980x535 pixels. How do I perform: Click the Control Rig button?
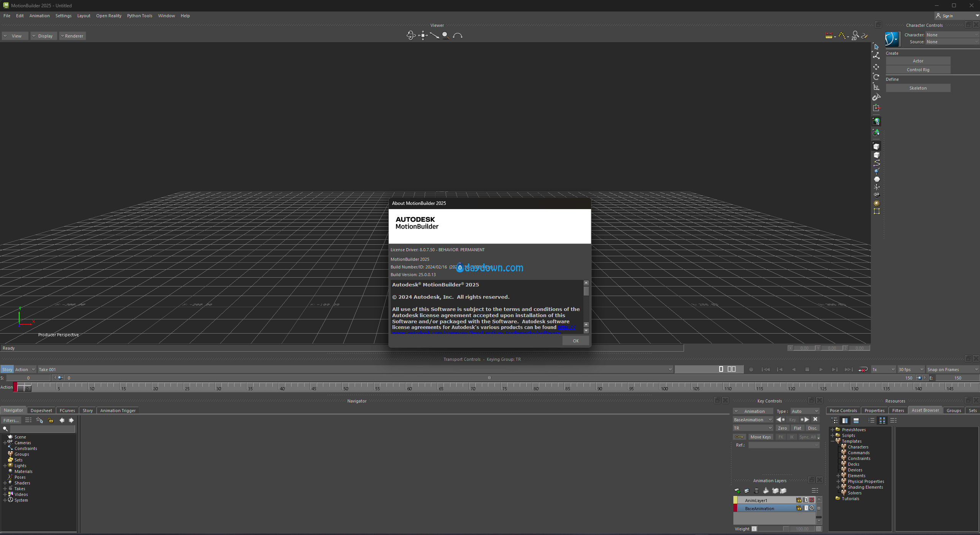[918, 70]
